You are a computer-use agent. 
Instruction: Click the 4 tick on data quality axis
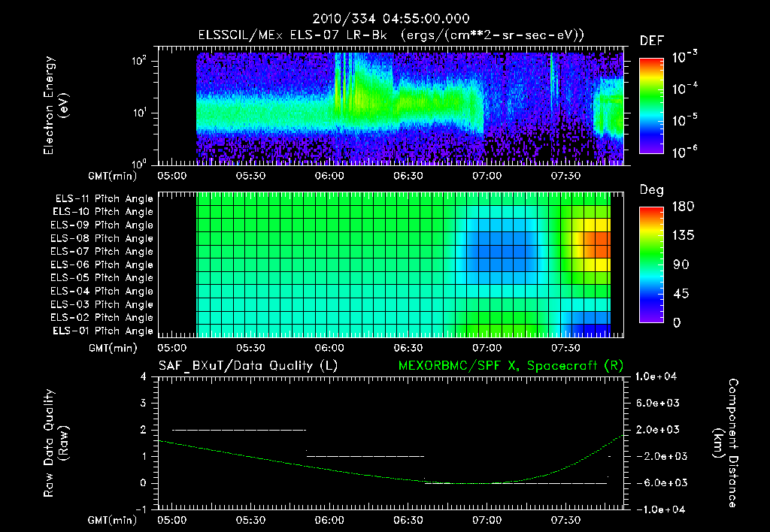[143, 377]
